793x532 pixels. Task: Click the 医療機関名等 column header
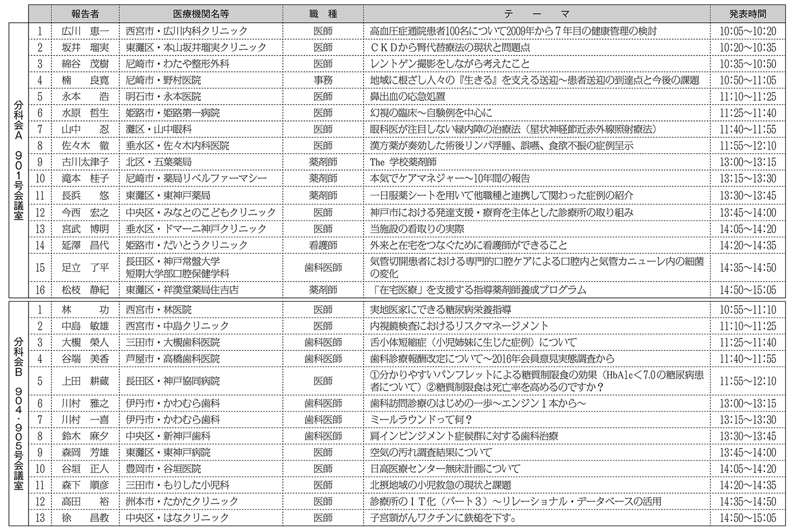point(200,14)
